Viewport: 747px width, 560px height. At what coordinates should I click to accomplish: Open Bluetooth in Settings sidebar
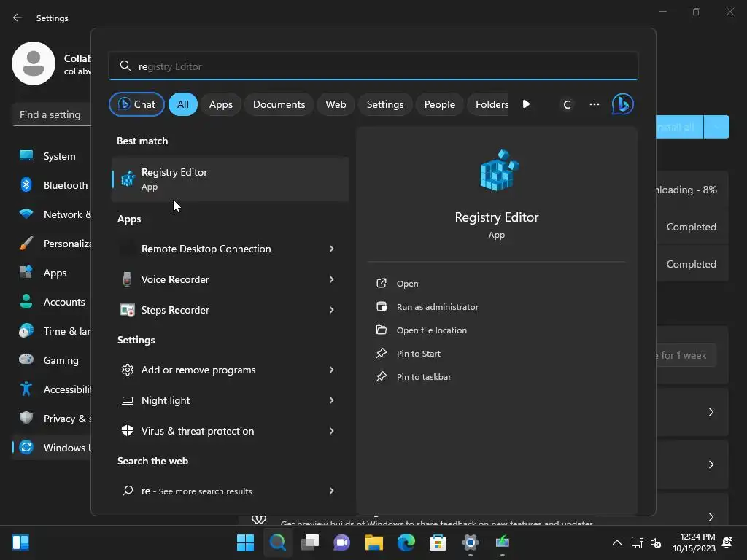click(x=52, y=185)
